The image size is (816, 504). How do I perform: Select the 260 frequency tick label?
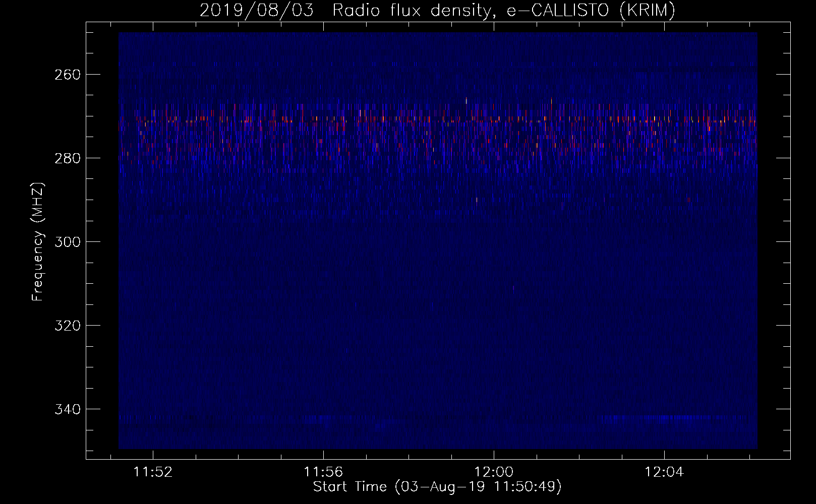(x=67, y=75)
